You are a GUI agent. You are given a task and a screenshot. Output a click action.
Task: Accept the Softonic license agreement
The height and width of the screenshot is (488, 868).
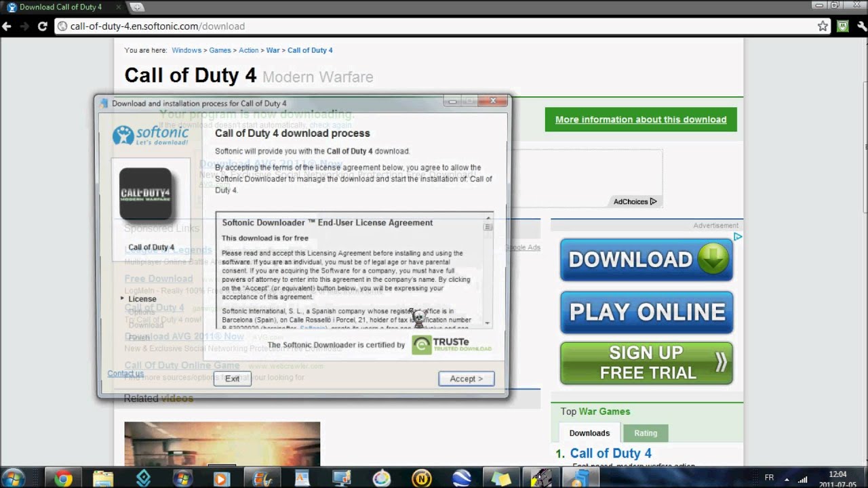(x=467, y=379)
